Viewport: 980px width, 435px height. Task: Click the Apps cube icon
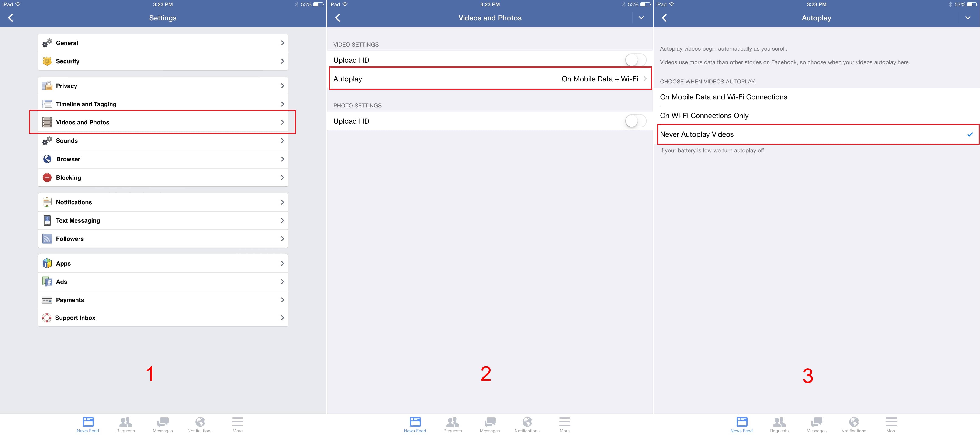(x=47, y=263)
